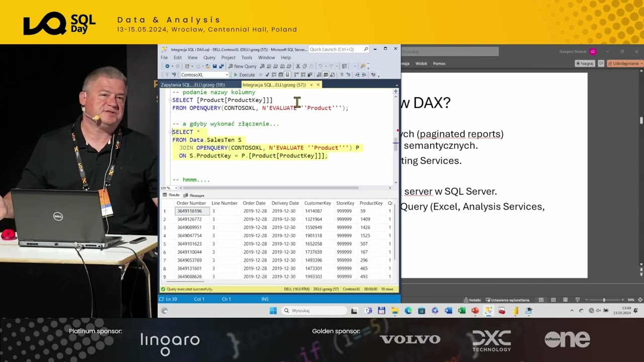Click the StoreKey column header

tap(345, 203)
